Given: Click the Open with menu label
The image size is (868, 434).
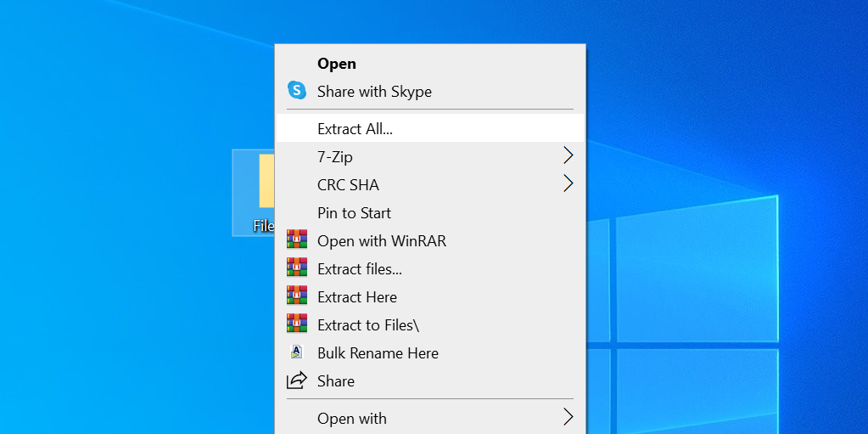Looking at the screenshot, I should click(x=351, y=419).
